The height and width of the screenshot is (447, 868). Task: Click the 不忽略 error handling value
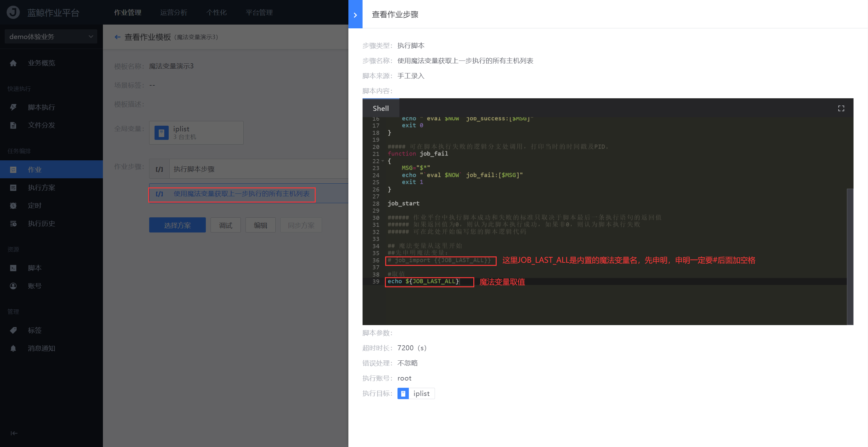407,363
